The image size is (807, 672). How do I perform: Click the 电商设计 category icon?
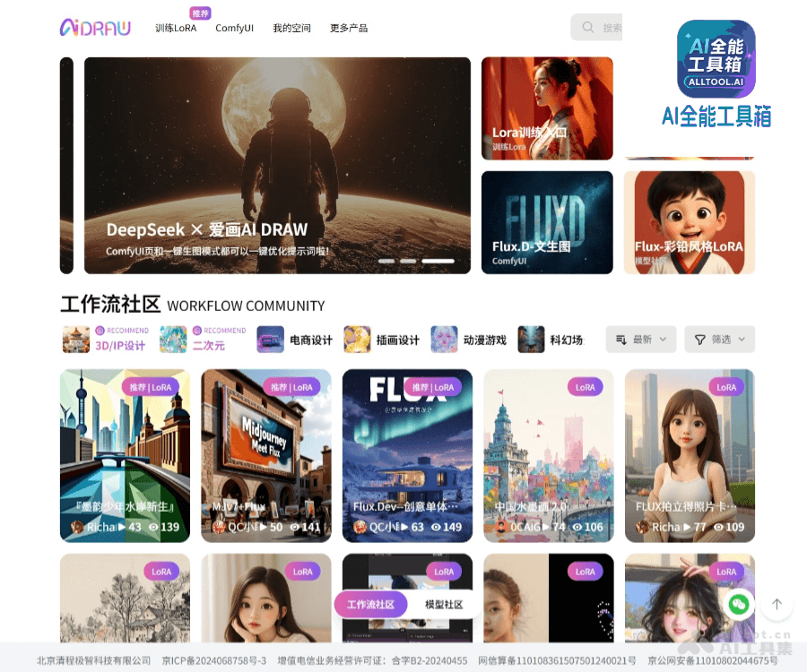coord(270,340)
